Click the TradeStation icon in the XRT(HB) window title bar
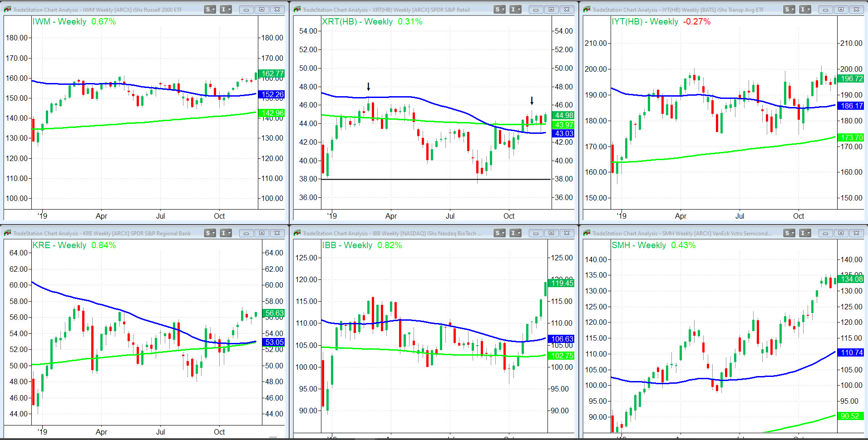The height and width of the screenshot is (440, 868). (297, 10)
